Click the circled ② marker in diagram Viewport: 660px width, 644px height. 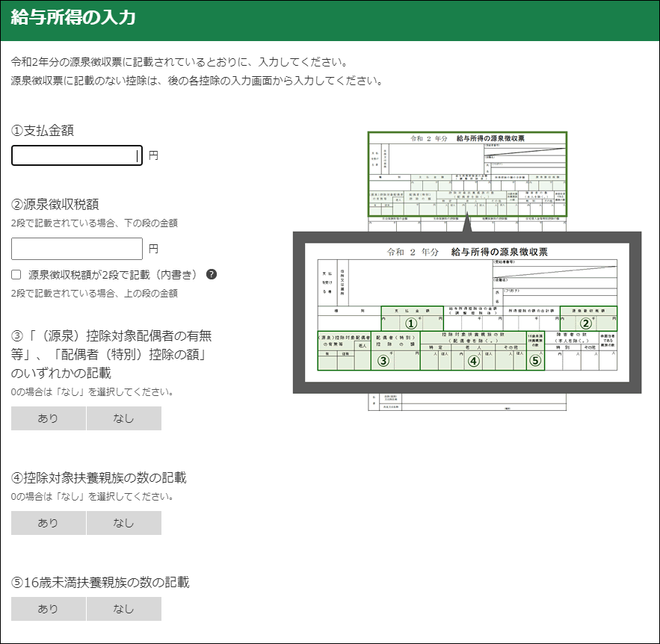point(586,323)
